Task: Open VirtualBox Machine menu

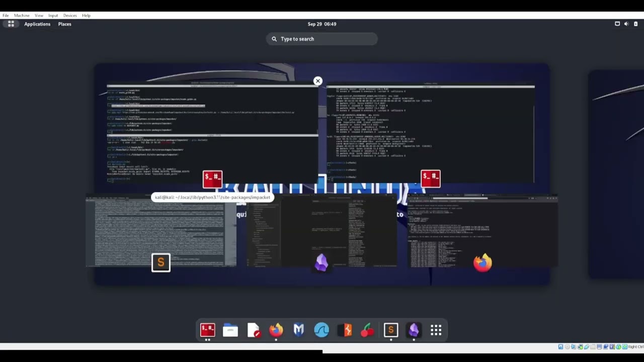Action: tap(22, 16)
